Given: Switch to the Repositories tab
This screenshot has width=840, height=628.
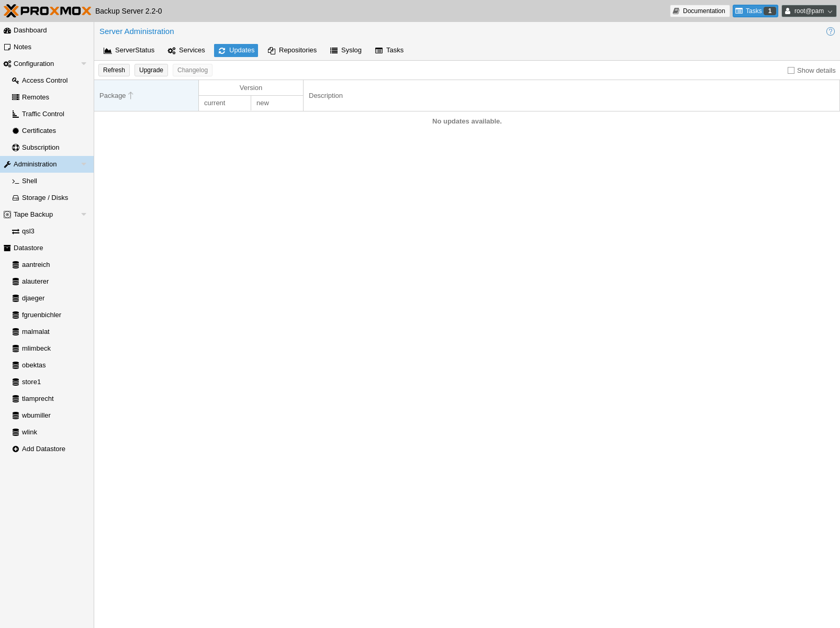Looking at the screenshot, I should tap(292, 50).
